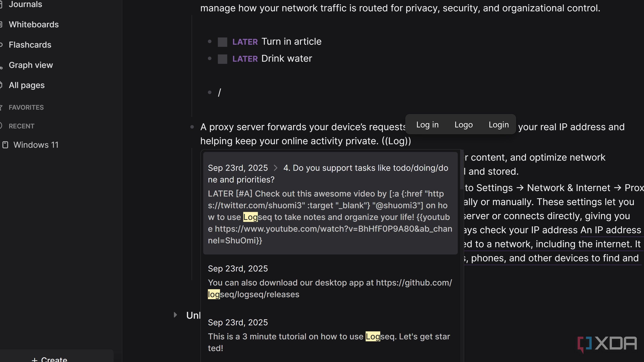Click the '((Log))' block reference text

[396, 141]
